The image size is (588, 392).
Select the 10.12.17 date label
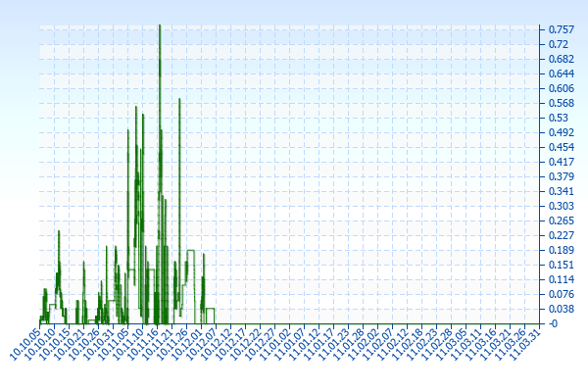click(230, 344)
